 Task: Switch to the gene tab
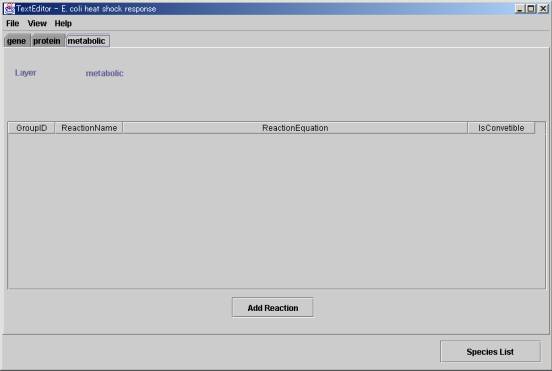coord(17,41)
